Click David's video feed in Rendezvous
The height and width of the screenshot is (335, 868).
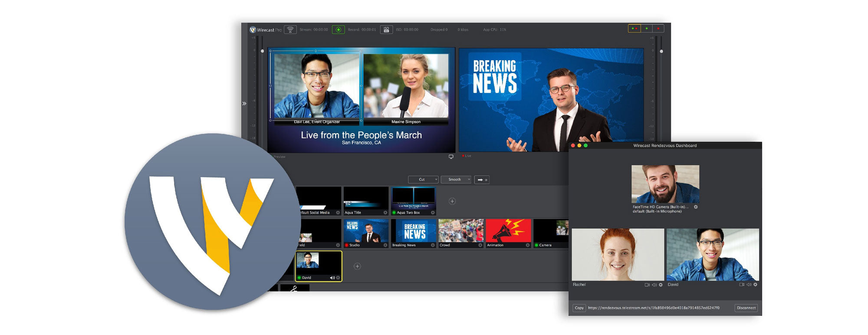point(713,255)
